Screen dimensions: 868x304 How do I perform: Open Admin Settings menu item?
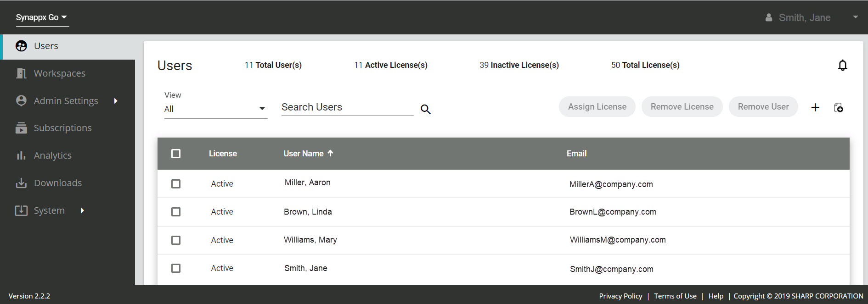[x=66, y=101]
